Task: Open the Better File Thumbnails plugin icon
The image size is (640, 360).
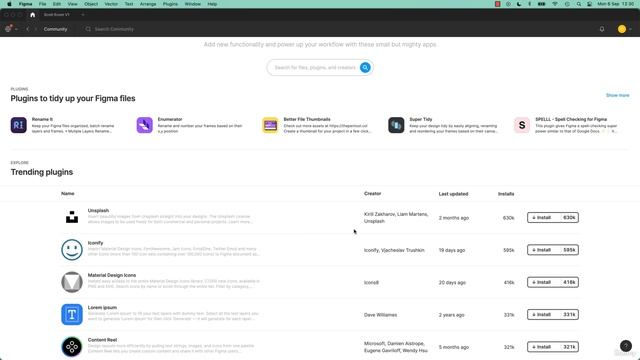Action: pos(270,125)
